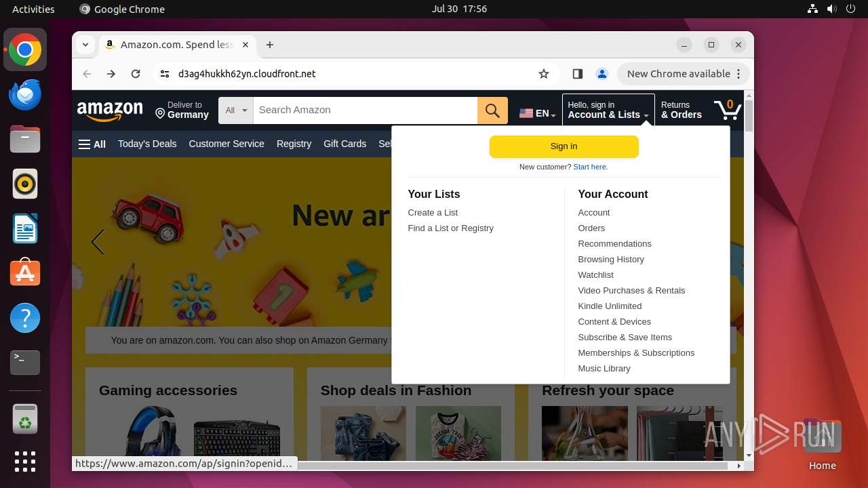This screenshot has width=868, height=488.
Task: Open the Account link
Action: (593, 212)
